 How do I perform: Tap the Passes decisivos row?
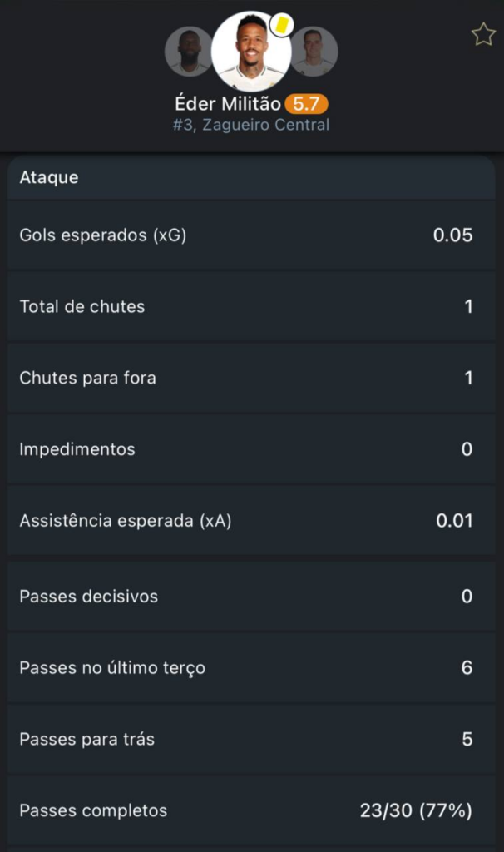[251, 597]
